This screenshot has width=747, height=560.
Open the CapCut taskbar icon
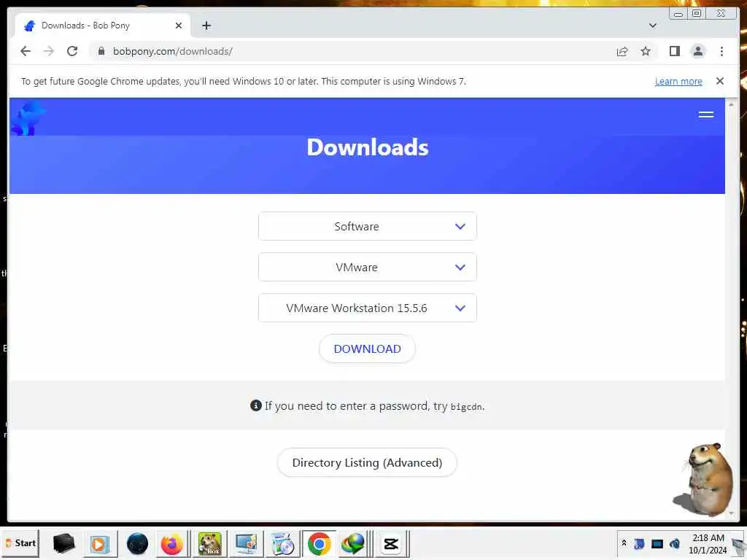pyautogui.click(x=391, y=544)
